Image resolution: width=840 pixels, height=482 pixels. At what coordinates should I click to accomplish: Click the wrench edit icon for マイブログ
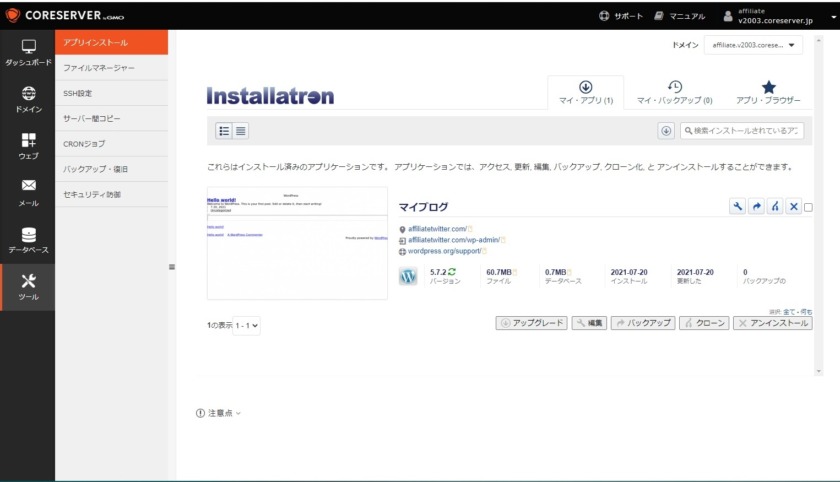738,206
